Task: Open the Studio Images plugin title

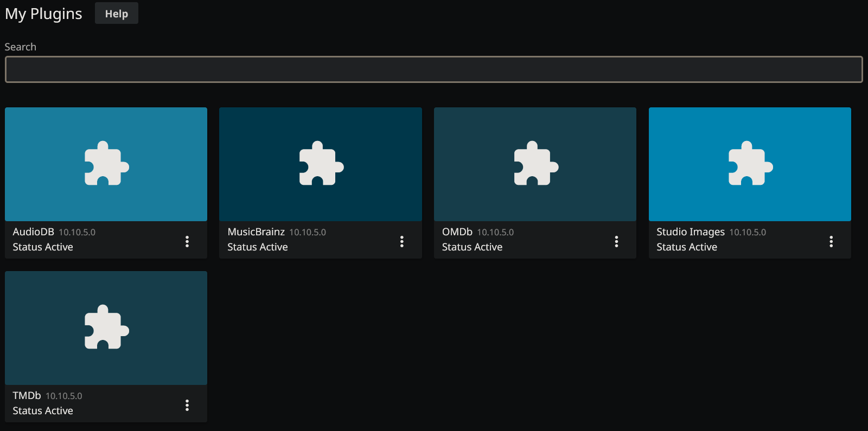Action: coord(690,232)
